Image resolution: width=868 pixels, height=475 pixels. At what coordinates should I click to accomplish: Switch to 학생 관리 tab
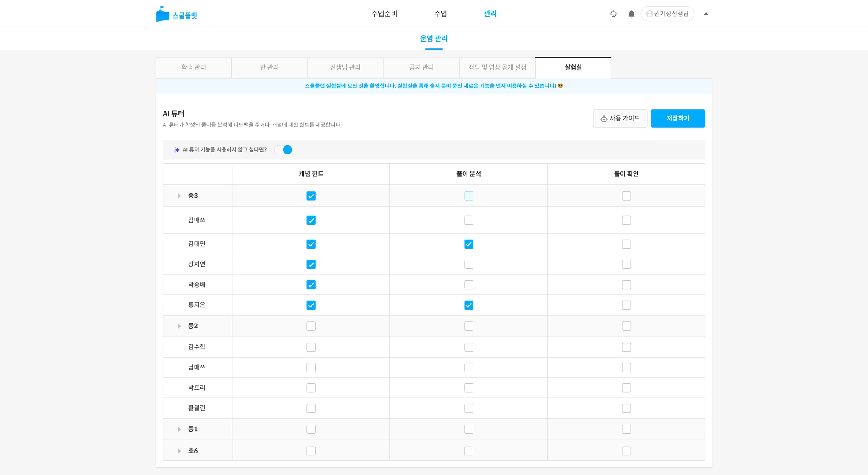pyautogui.click(x=194, y=67)
